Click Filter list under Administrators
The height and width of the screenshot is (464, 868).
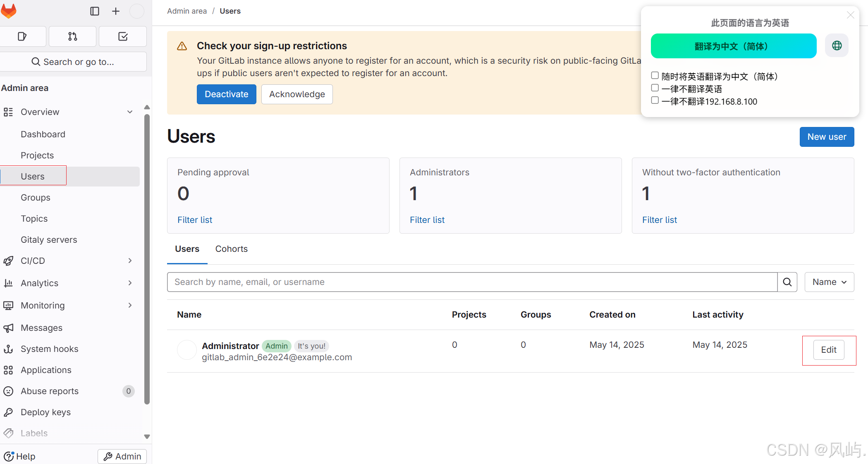[x=427, y=220]
